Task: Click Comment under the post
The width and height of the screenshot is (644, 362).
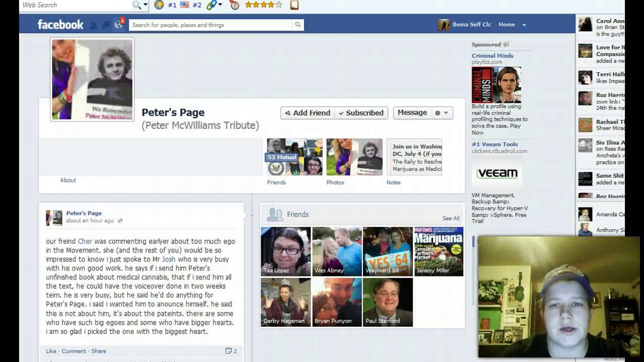Action: 74,351
